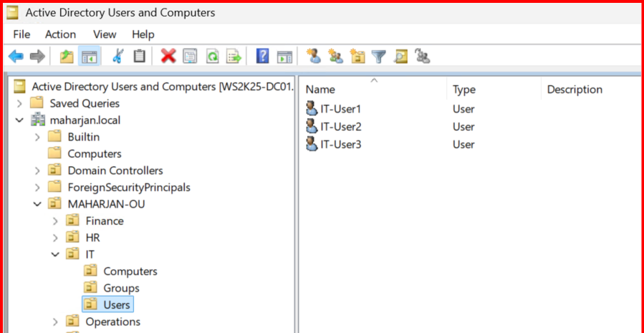Open the Action menu

point(60,34)
